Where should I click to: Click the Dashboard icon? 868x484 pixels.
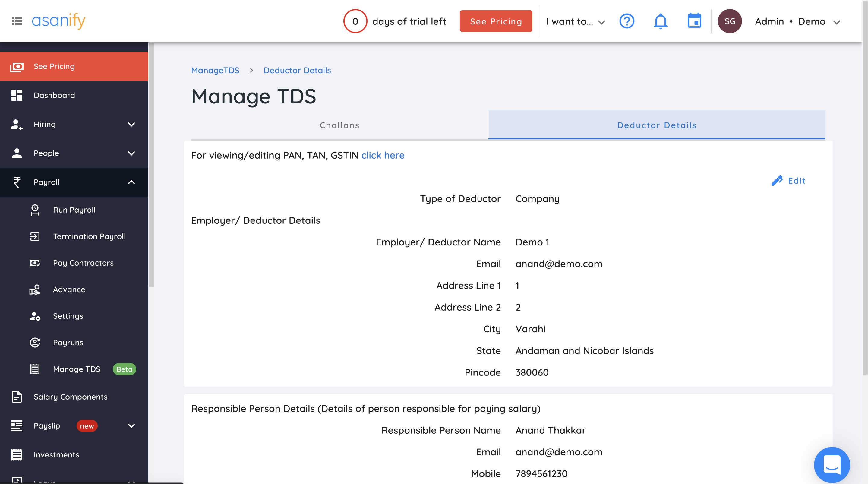[x=17, y=95]
